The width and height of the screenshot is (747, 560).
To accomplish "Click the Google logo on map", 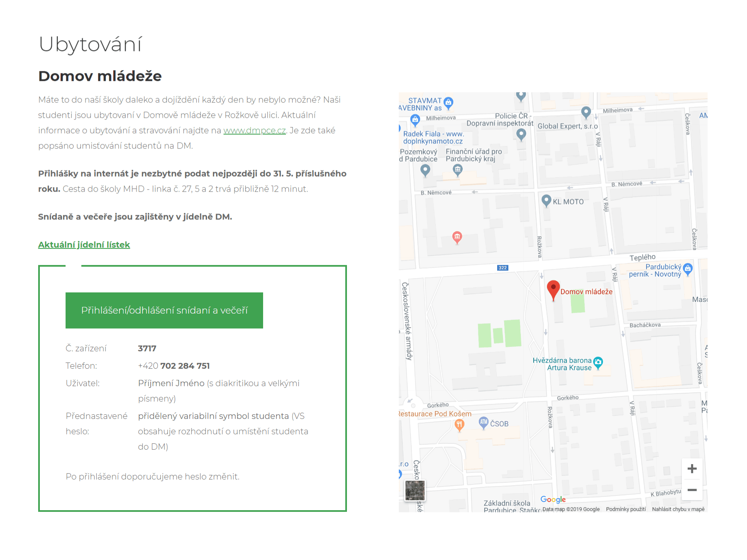I will point(553,499).
